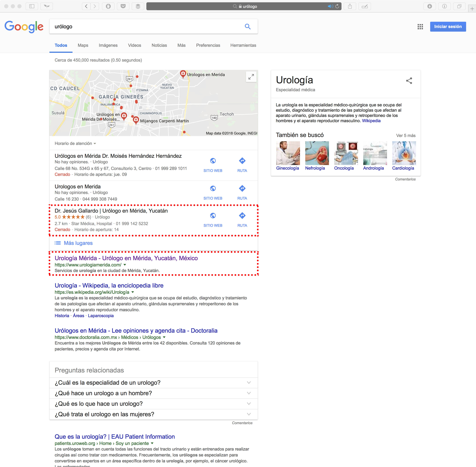Open dropdown arrow next to es.wikipedia.org URL
The image size is (476, 467).
[x=133, y=292]
